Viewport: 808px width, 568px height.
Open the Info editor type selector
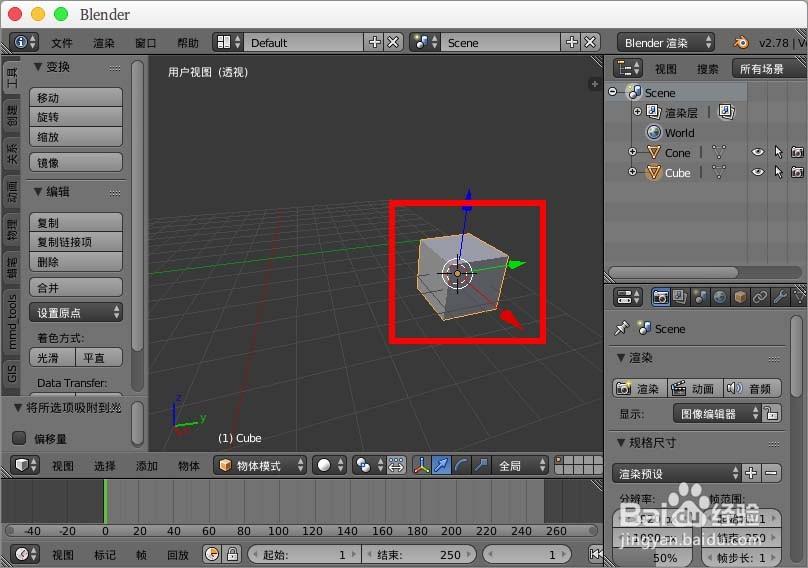[24, 42]
